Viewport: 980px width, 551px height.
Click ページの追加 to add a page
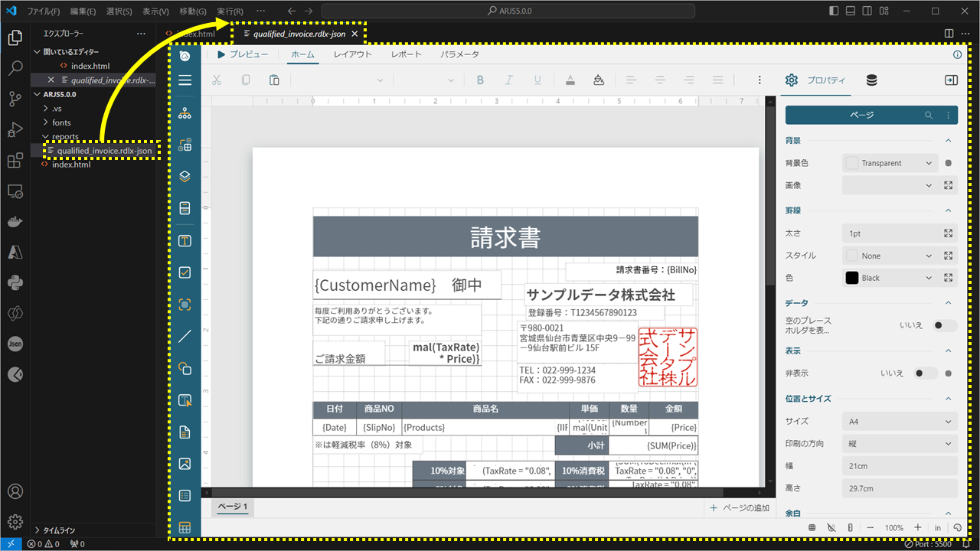[x=740, y=507]
